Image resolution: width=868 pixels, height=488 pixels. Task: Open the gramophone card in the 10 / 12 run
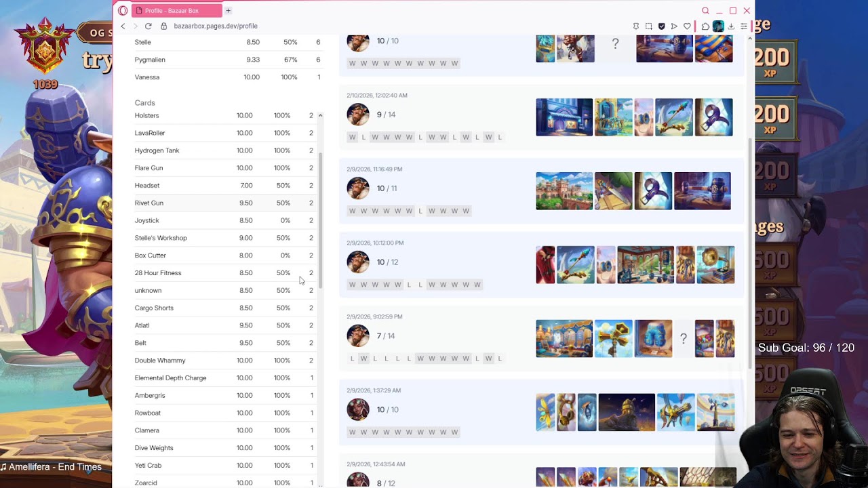pos(715,265)
